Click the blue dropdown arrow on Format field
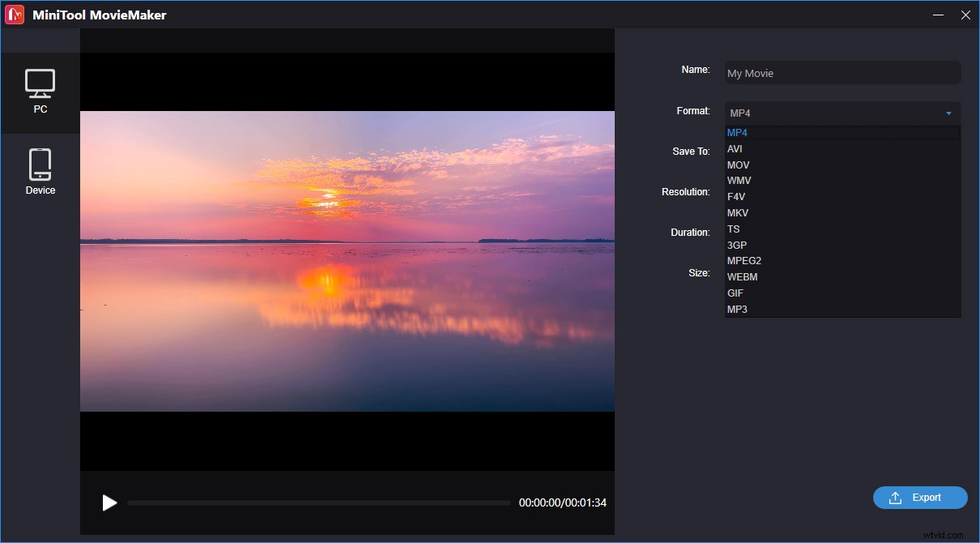This screenshot has height=543, width=980. [x=949, y=113]
